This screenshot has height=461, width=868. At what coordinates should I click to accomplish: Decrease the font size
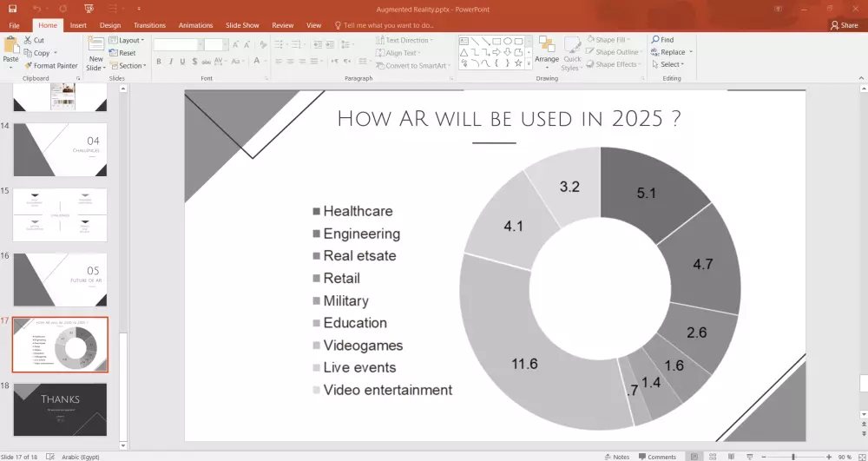[247, 44]
